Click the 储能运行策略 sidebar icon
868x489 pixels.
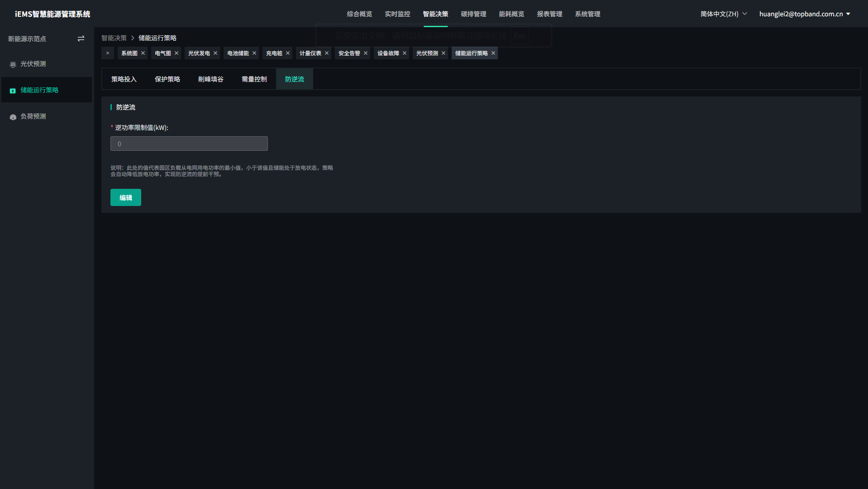[x=13, y=91]
